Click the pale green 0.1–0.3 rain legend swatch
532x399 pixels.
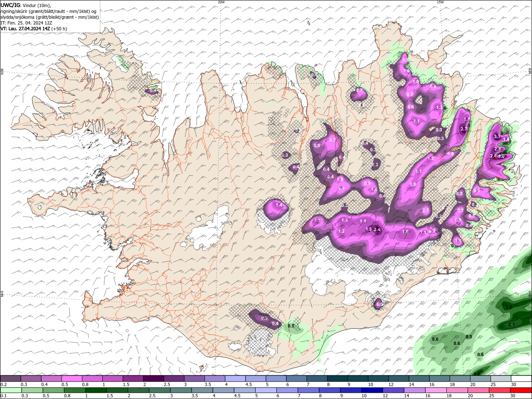[11, 390]
